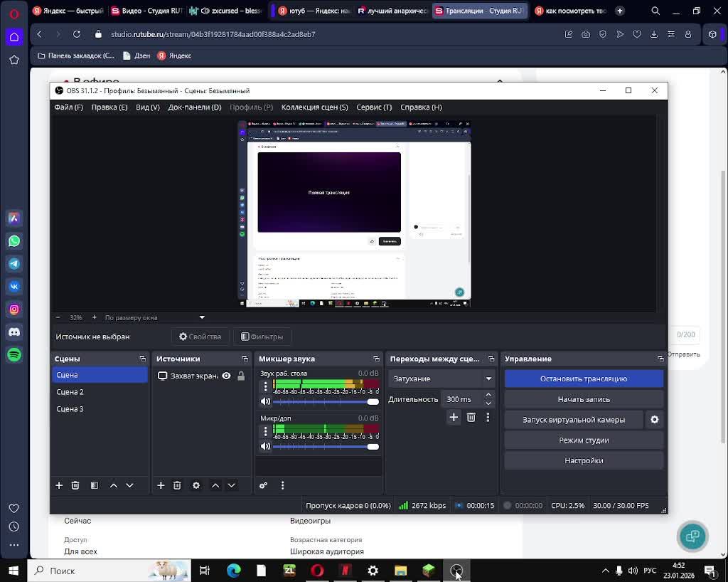The height and width of the screenshot is (582, 728).
Task: Toggle lock on Screen Capture source
Action: (x=241, y=376)
